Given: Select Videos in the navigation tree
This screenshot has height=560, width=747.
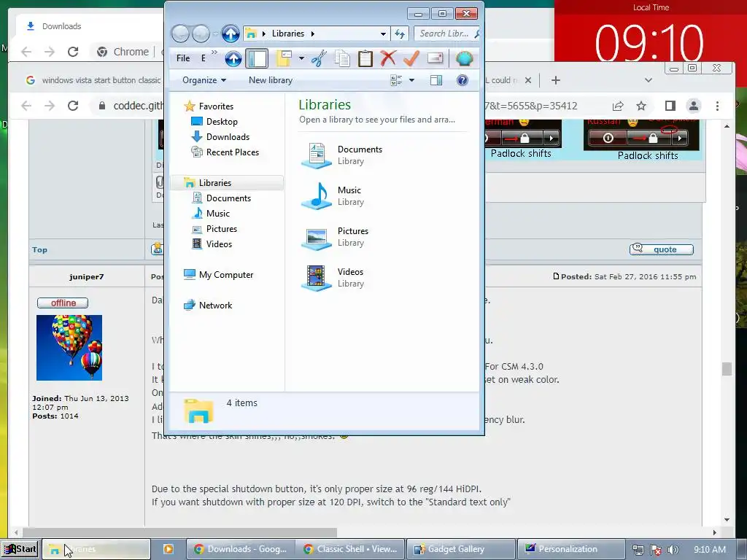Looking at the screenshot, I should (x=212, y=244).
